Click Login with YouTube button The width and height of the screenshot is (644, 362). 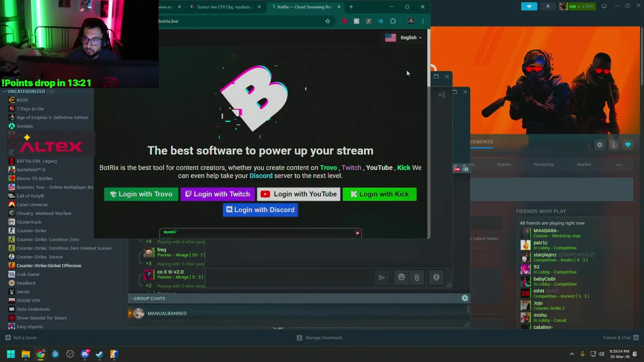[298, 194]
